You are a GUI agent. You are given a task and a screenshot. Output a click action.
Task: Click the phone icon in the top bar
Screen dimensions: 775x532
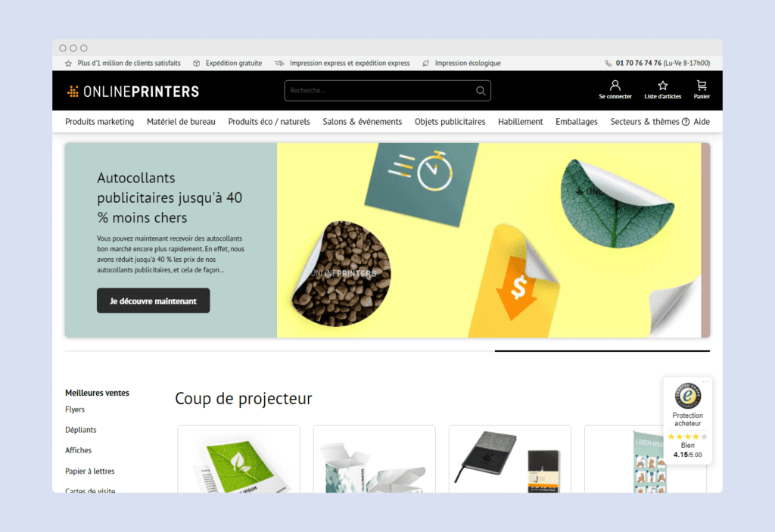point(608,64)
